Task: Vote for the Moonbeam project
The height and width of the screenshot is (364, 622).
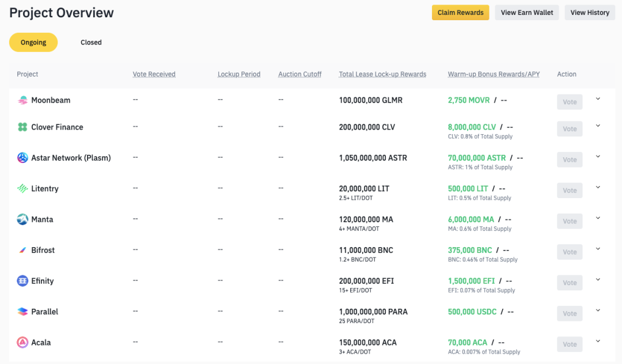Action: [570, 102]
